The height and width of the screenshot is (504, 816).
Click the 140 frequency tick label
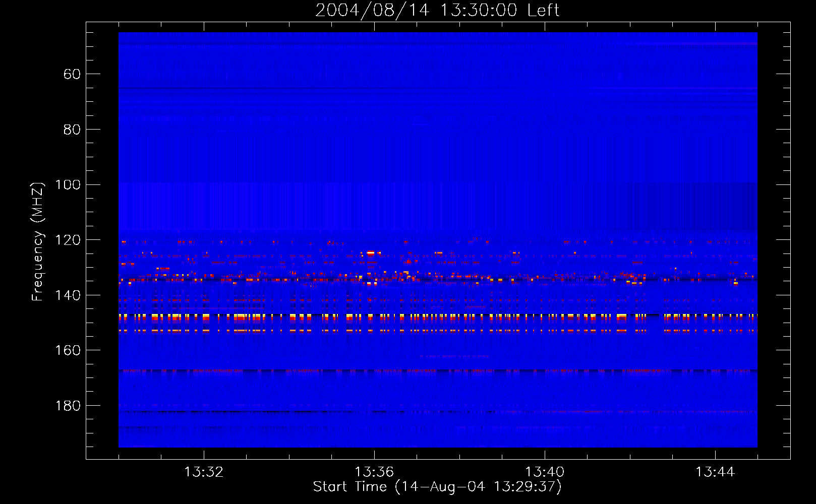pos(68,295)
